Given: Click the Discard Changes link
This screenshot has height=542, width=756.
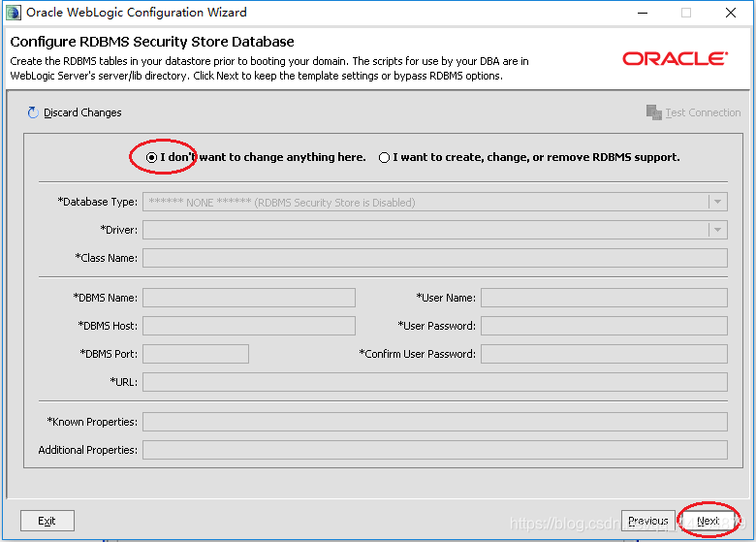Looking at the screenshot, I should coord(82,112).
